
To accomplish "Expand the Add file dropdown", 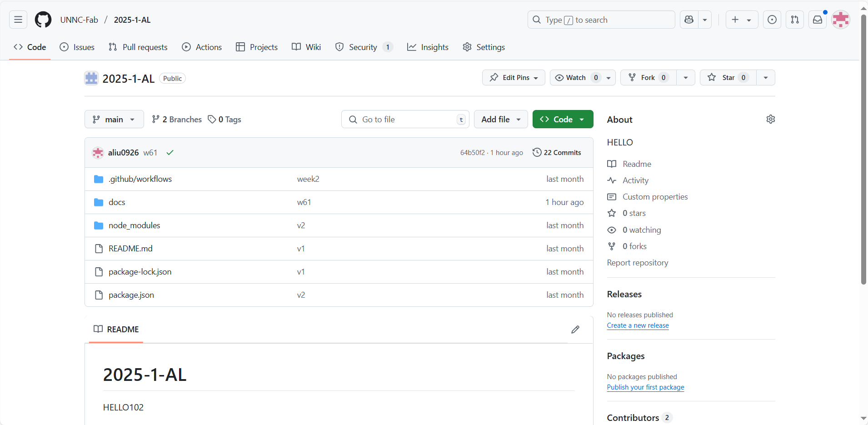I will point(500,119).
